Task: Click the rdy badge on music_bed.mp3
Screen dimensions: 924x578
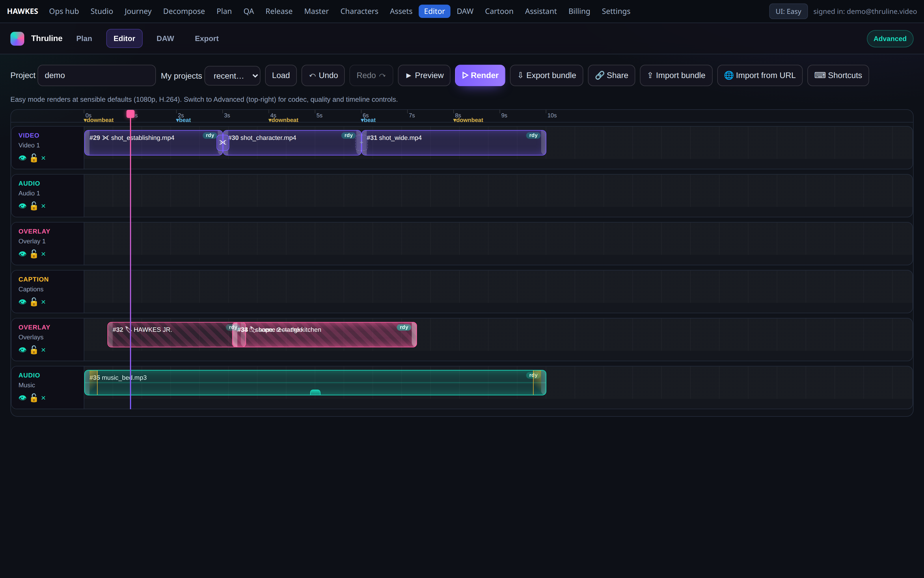Action: 533,375
